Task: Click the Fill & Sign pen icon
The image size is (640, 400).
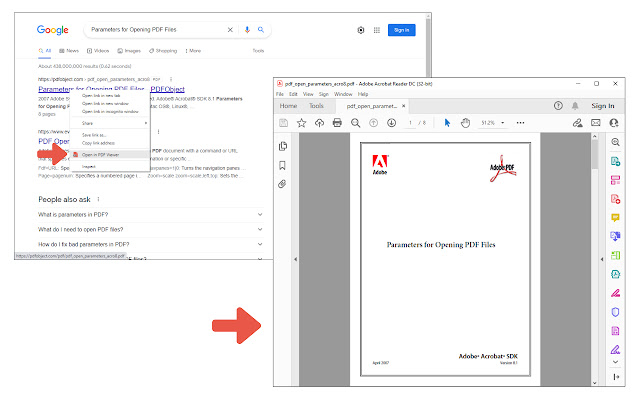Action: tap(578, 123)
